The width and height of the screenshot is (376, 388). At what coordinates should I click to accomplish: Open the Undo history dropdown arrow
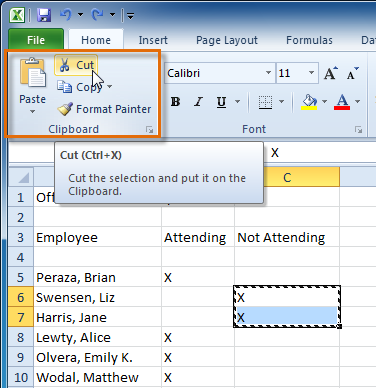coord(80,15)
